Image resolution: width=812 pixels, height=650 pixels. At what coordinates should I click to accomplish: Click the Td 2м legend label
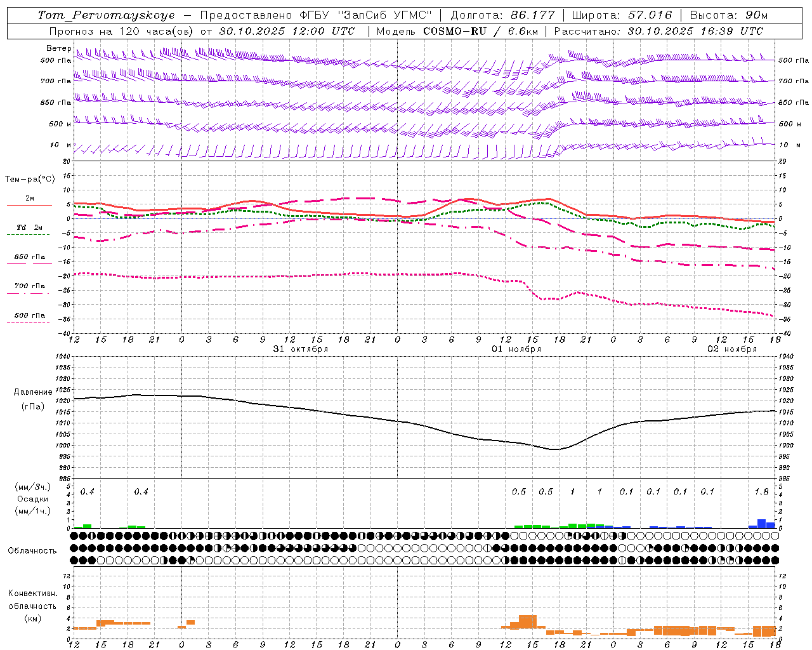point(29,227)
